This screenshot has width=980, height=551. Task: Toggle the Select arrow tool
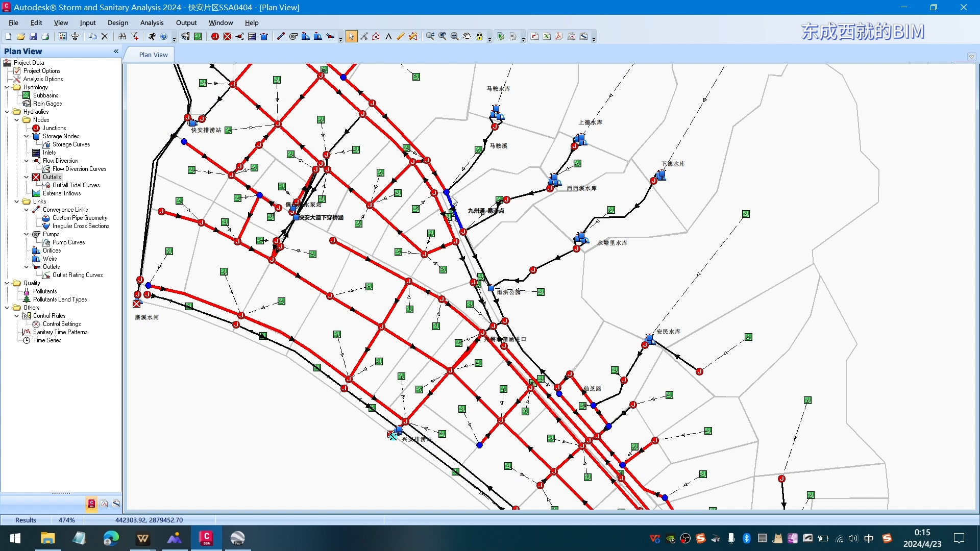click(351, 36)
